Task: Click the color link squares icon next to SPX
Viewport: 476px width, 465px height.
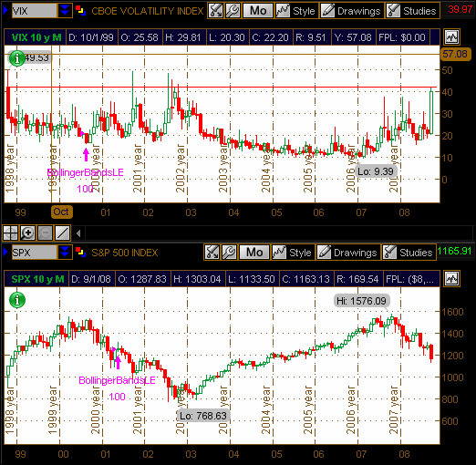Action: pyautogui.click(x=80, y=252)
